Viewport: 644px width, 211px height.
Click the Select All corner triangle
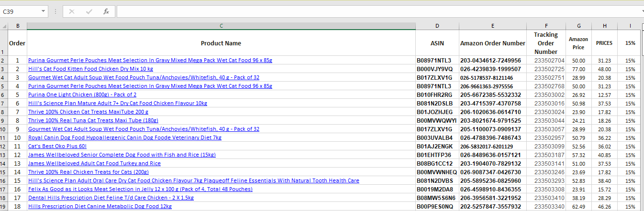tap(4, 26)
